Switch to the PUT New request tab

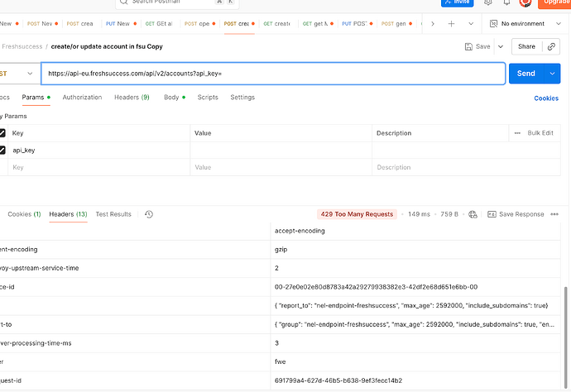pyautogui.click(x=122, y=24)
